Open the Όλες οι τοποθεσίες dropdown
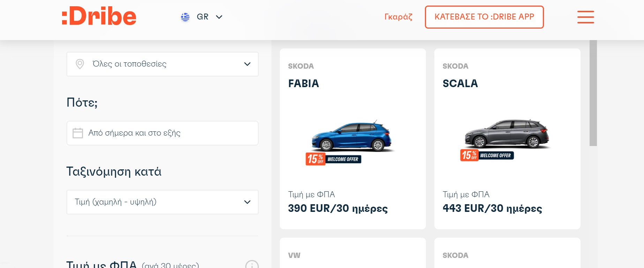644x268 pixels. [163, 64]
